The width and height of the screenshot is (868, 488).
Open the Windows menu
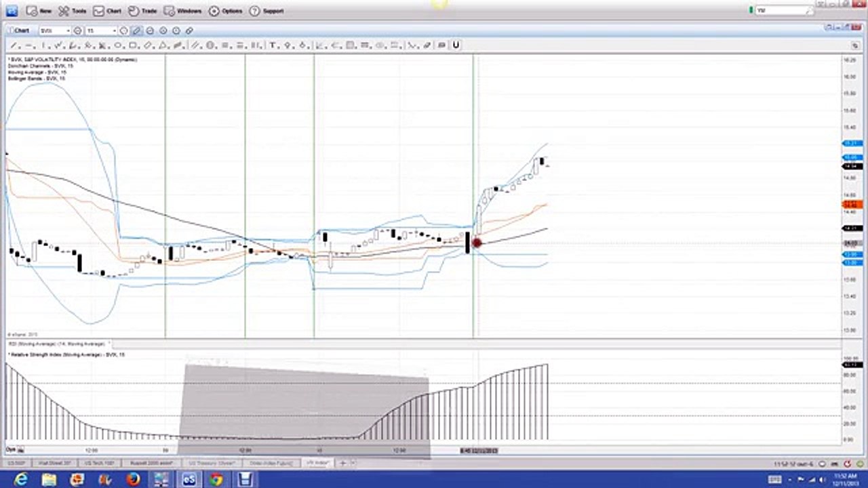(183, 11)
